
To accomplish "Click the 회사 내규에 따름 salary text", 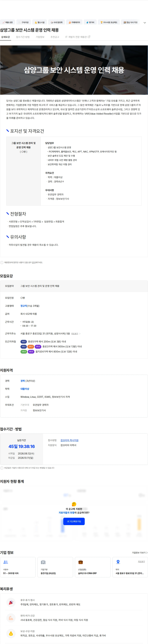I will [x=29, y=314].
